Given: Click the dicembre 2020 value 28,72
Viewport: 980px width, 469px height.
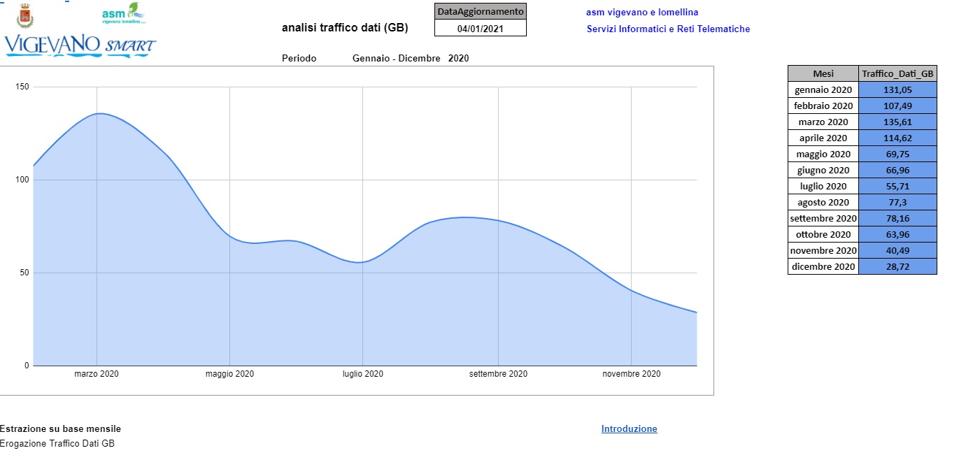Looking at the screenshot, I should (897, 266).
